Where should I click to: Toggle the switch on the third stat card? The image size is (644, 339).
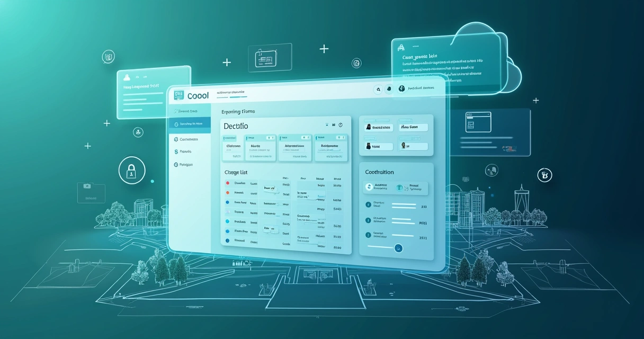(305, 138)
